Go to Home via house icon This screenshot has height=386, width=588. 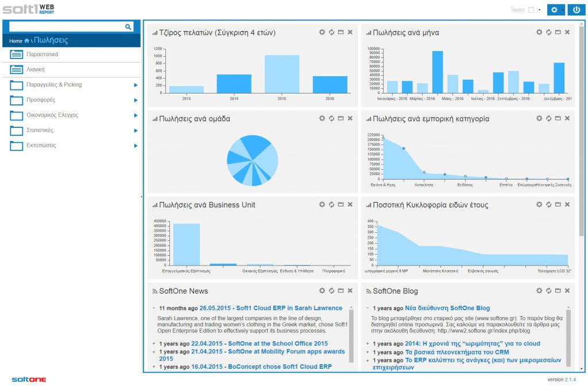[26, 41]
